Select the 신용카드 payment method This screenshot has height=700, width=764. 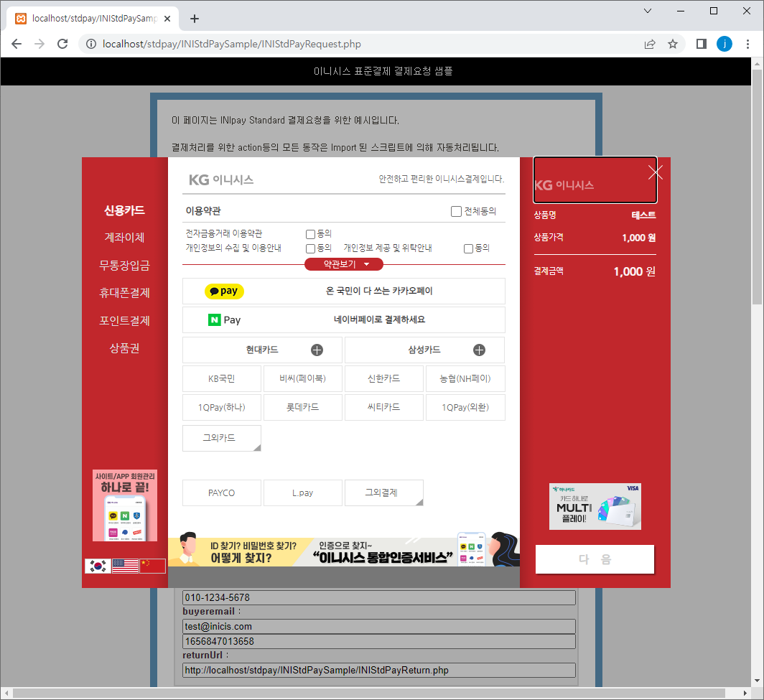pos(125,210)
